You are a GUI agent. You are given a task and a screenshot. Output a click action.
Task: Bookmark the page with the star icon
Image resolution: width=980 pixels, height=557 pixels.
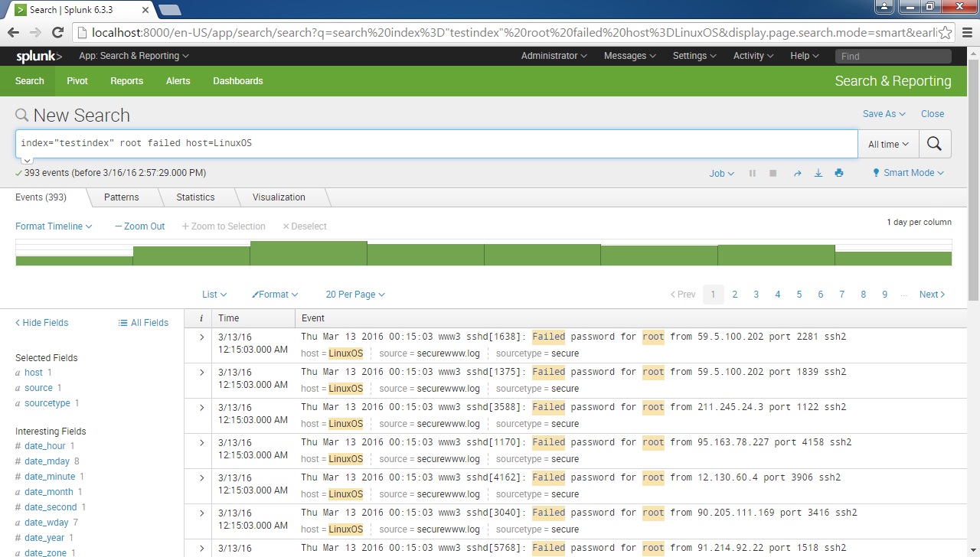(946, 32)
